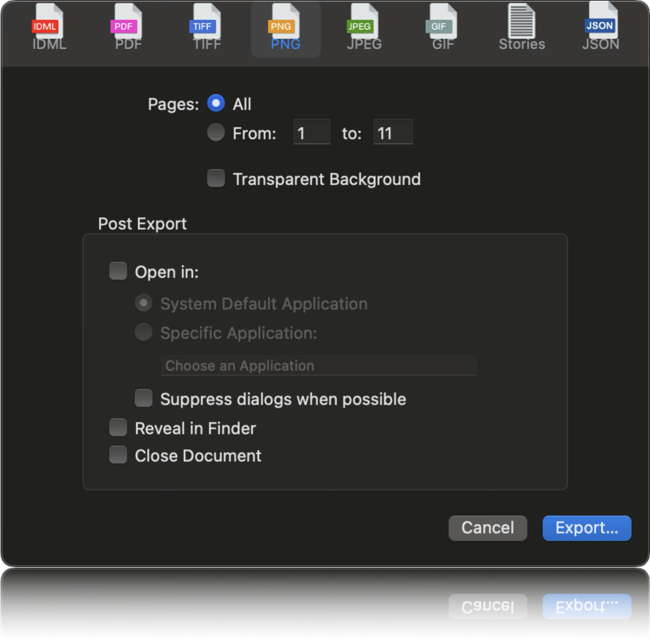The width and height of the screenshot is (650, 644).
Task: Select the All pages radio button
Action: pyautogui.click(x=216, y=104)
